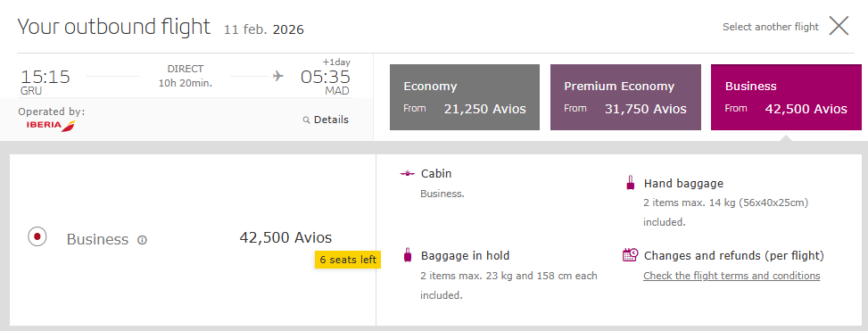Click the X close icon
Screen dimensions: 868x331
pos(839,26)
